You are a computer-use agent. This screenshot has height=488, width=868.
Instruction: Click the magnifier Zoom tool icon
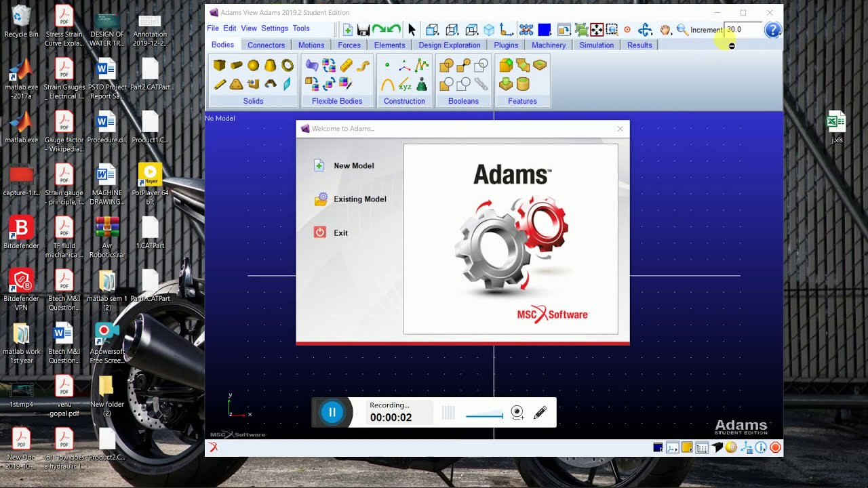[682, 30]
